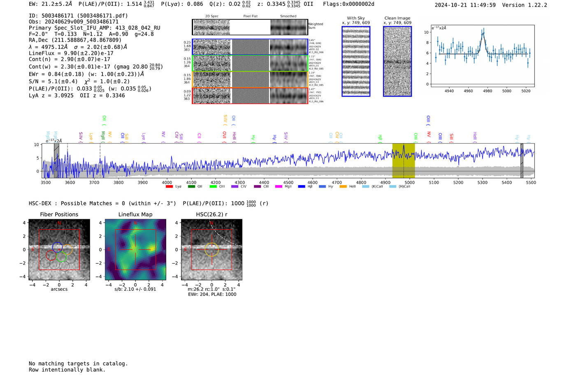Image resolution: width=576 pixels, height=392 pixels.
Task: Click the HeII orange legend swatch
Action: (x=343, y=187)
